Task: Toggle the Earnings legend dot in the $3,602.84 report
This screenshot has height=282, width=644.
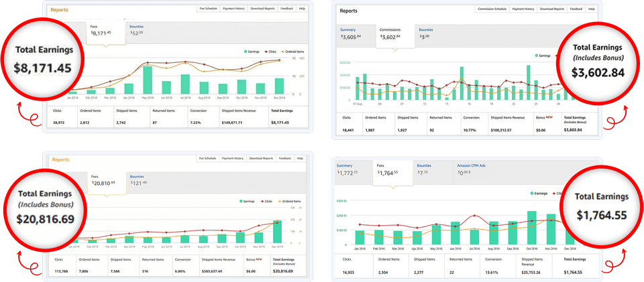Action: [537, 56]
